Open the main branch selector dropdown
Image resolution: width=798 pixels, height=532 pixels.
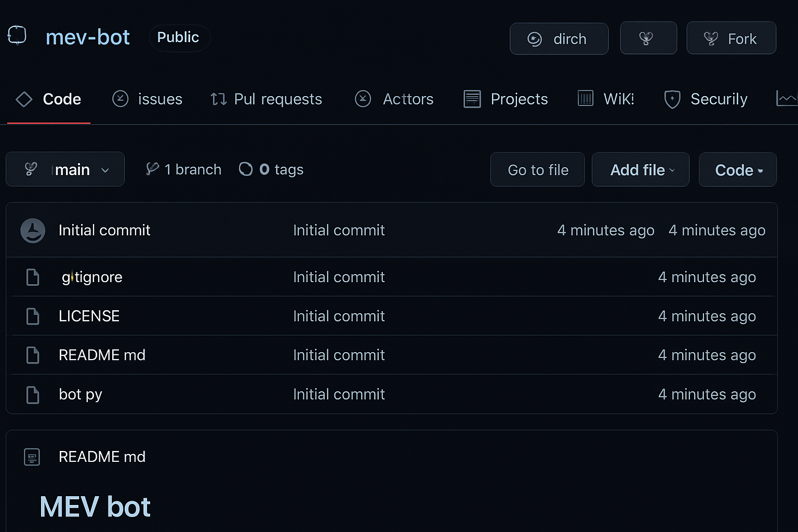pos(65,169)
